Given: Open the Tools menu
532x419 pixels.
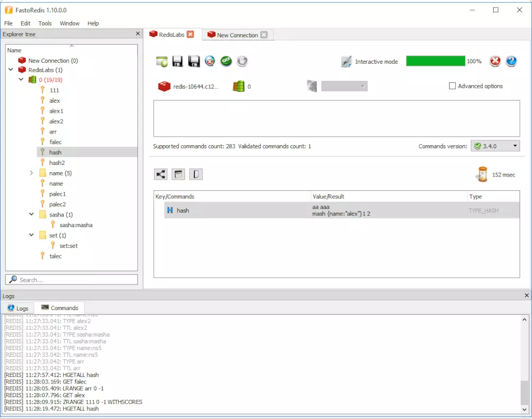Looking at the screenshot, I should pyautogui.click(x=45, y=23).
